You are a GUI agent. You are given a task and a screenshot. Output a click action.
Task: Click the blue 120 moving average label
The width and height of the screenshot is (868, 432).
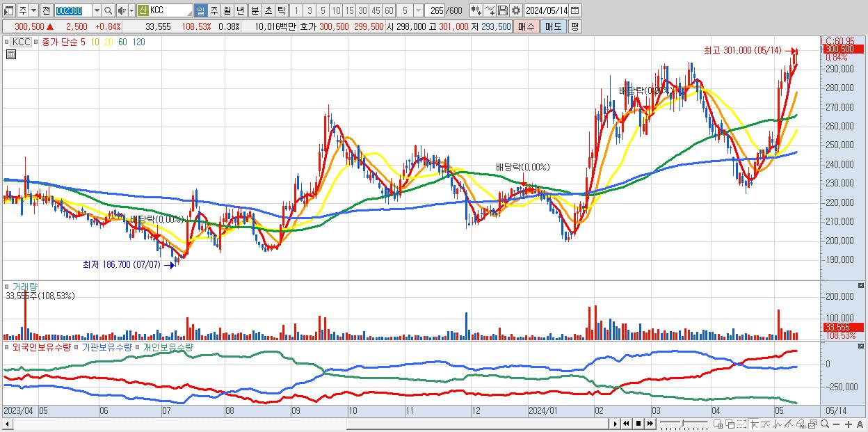(x=138, y=42)
